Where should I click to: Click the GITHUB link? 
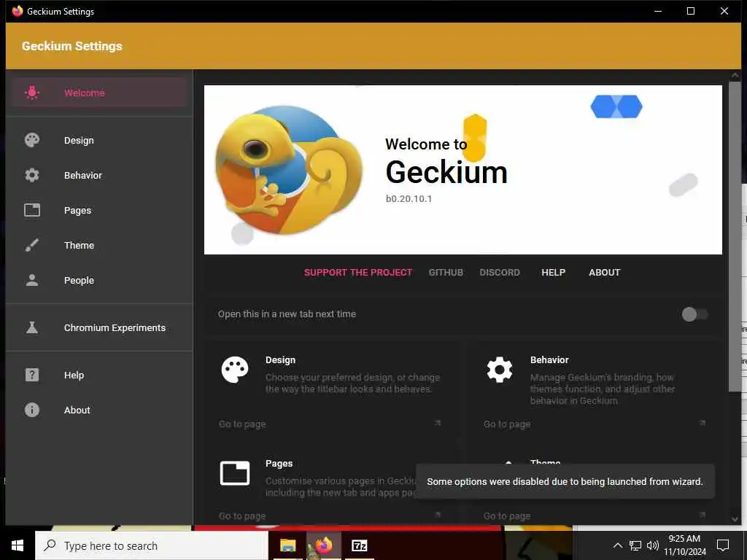point(446,273)
